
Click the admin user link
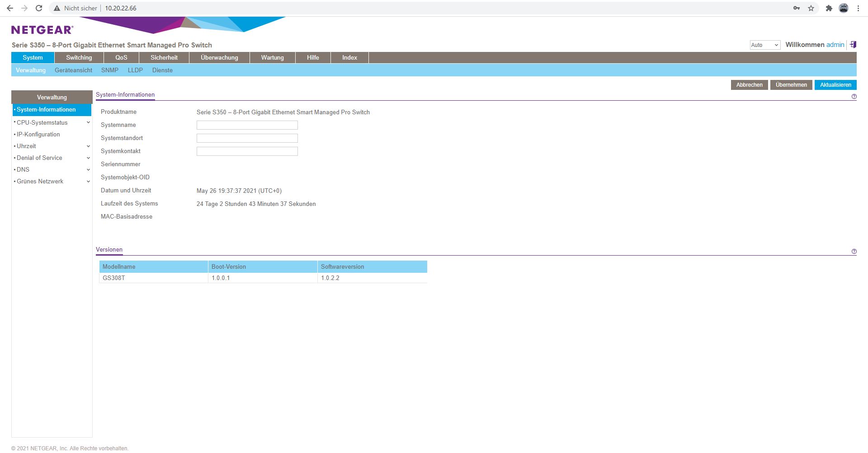tap(835, 45)
